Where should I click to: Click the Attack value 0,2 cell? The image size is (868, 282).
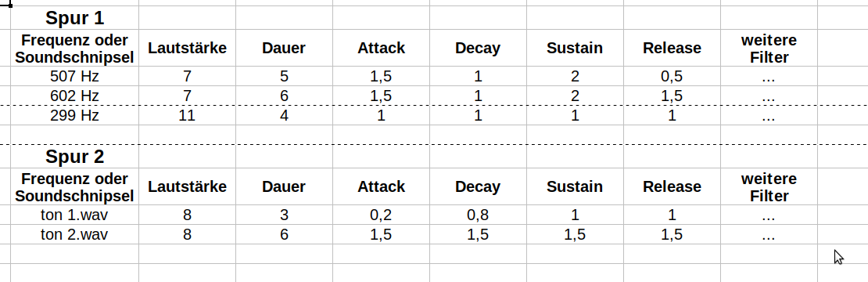[x=381, y=215]
